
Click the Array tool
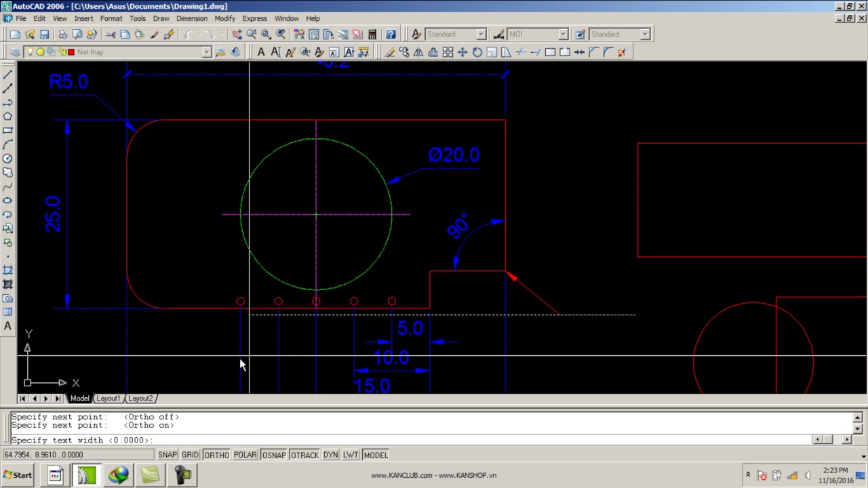pos(448,52)
